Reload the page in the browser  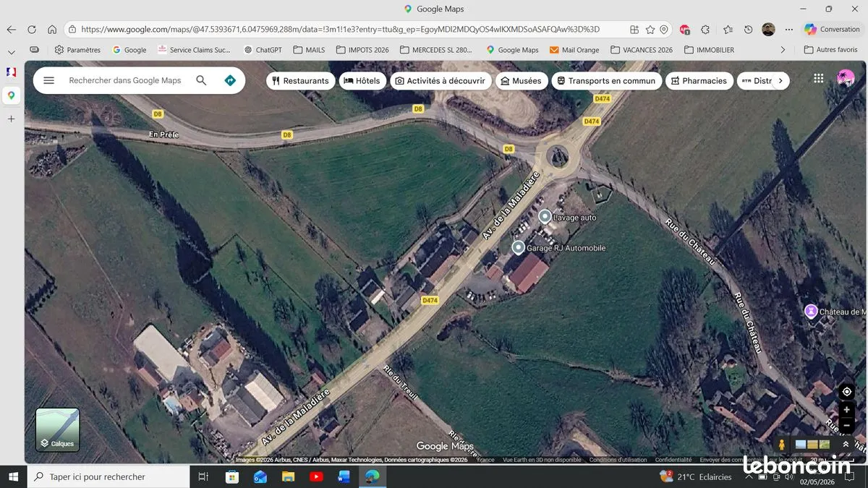[31, 30]
